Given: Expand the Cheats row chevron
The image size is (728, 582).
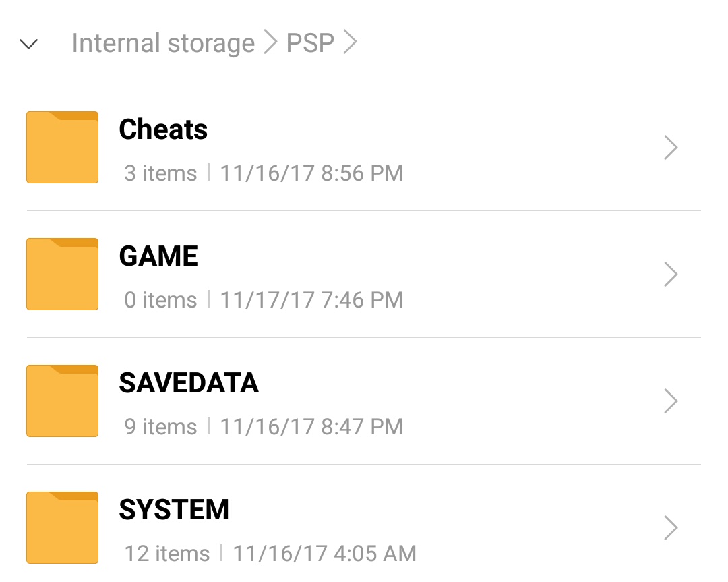Looking at the screenshot, I should pyautogui.click(x=671, y=147).
